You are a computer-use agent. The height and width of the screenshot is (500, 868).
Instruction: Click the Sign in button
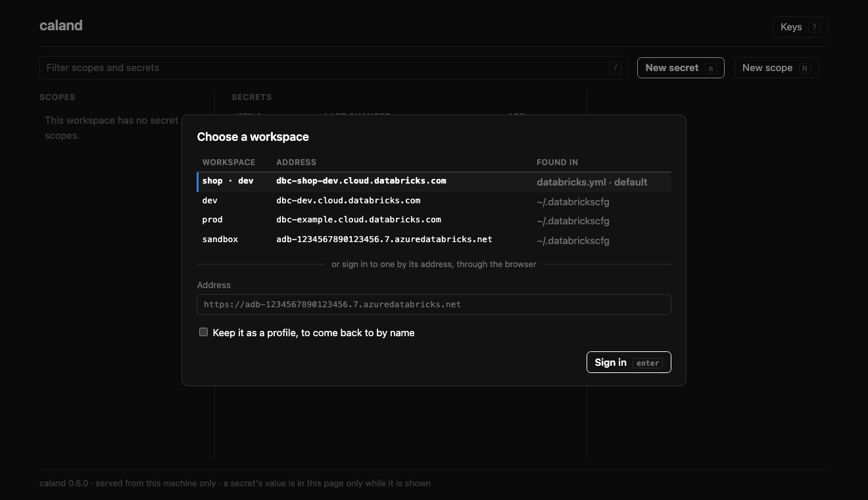[629, 362]
